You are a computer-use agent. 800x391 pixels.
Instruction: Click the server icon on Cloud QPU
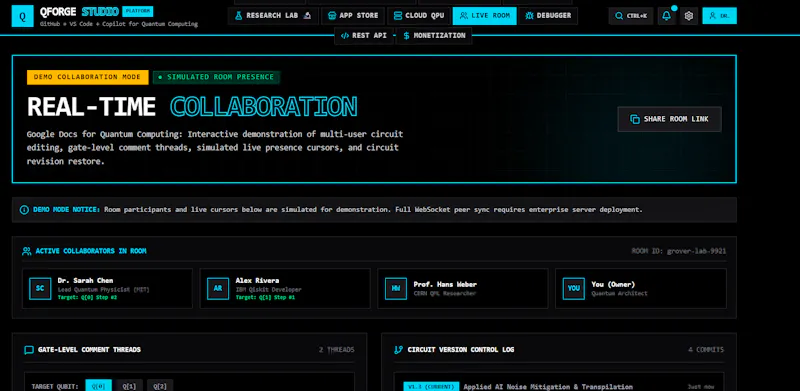tap(397, 16)
